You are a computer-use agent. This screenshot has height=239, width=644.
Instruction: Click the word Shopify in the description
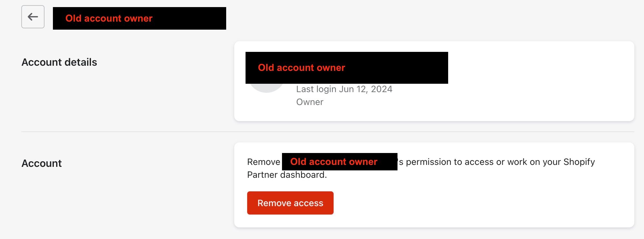[579, 162]
